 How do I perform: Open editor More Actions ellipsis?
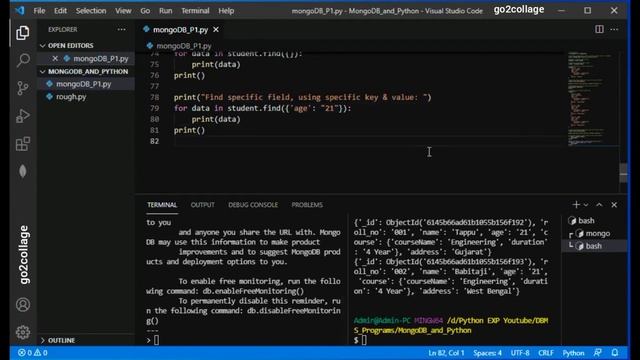614,29
